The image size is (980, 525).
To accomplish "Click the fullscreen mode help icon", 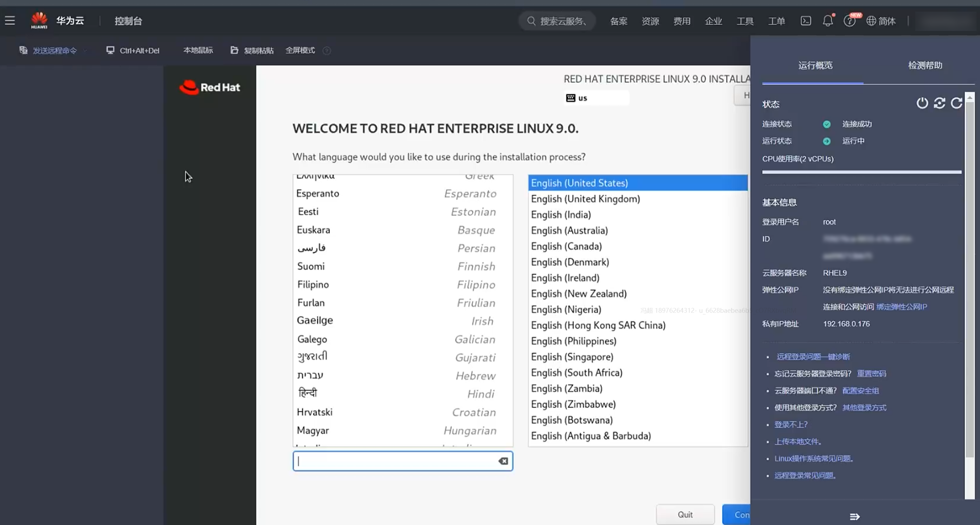I will tap(326, 51).
